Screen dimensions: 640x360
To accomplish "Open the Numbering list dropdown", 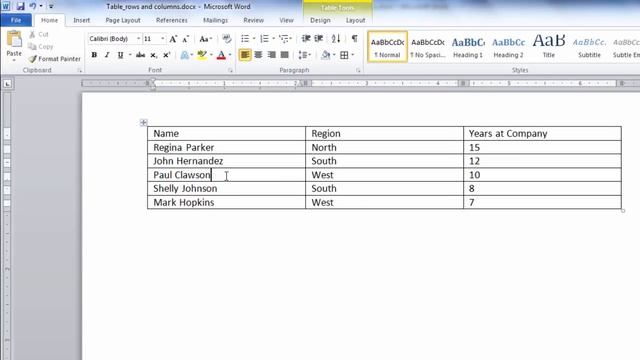I will pos(273,39).
